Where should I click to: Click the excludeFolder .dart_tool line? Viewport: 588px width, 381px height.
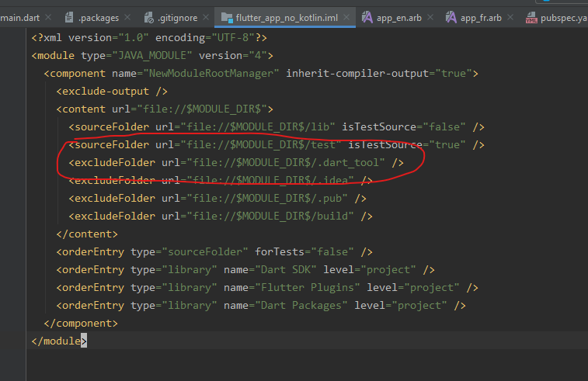pyautogui.click(x=236, y=163)
